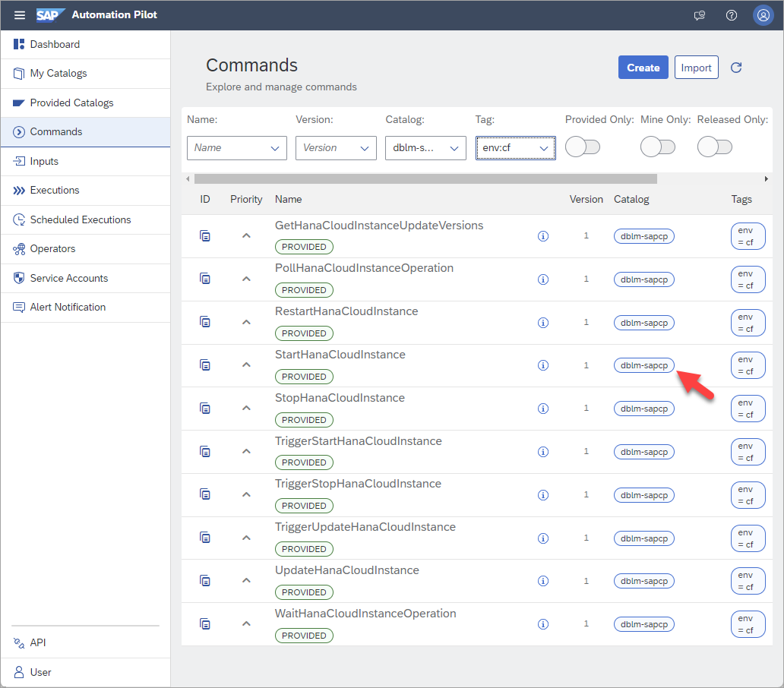The width and height of the screenshot is (784, 688).
Task: Open the hamburger navigation menu
Action: point(20,15)
